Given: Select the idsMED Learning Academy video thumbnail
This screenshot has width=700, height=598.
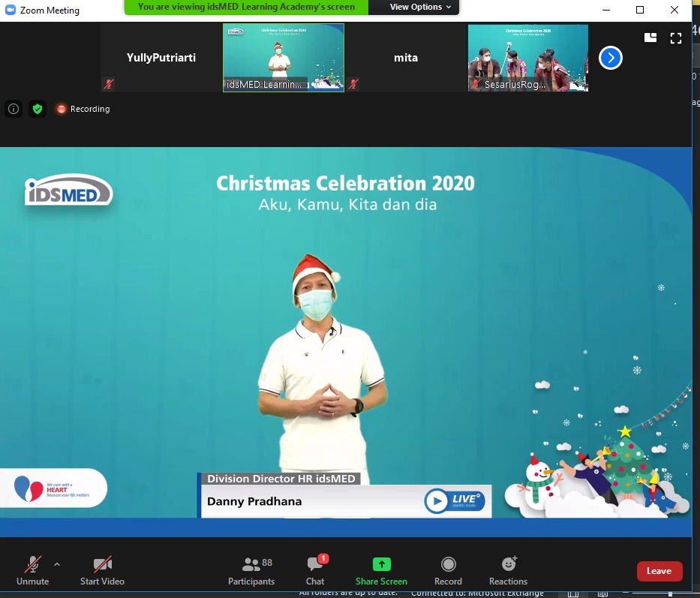Looking at the screenshot, I should [284, 58].
